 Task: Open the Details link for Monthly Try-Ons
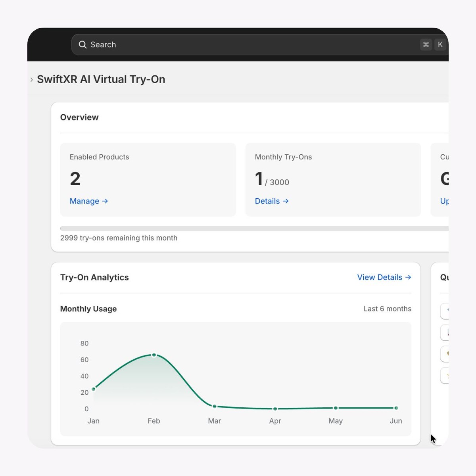coord(272,201)
